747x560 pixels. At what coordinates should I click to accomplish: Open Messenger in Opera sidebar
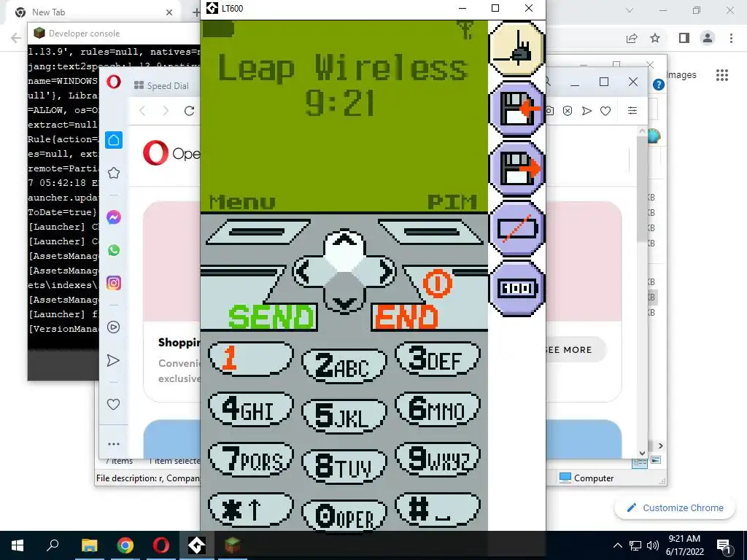pyautogui.click(x=113, y=217)
